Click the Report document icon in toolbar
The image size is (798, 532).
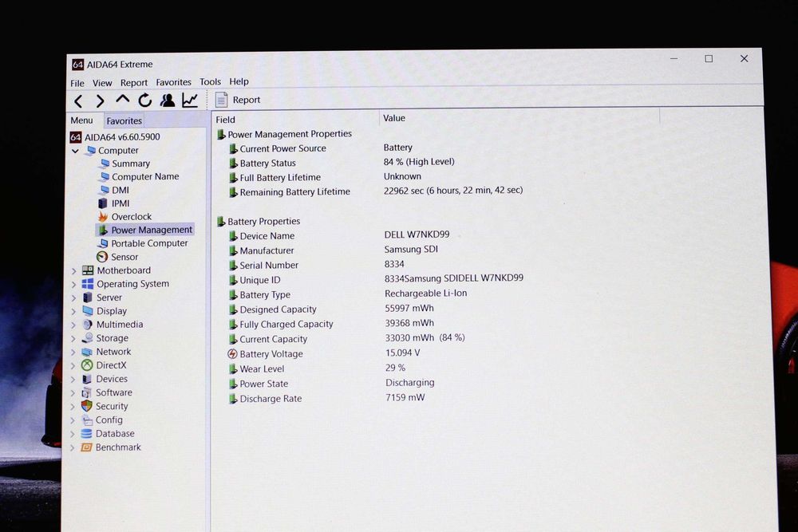pyautogui.click(x=221, y=100)
